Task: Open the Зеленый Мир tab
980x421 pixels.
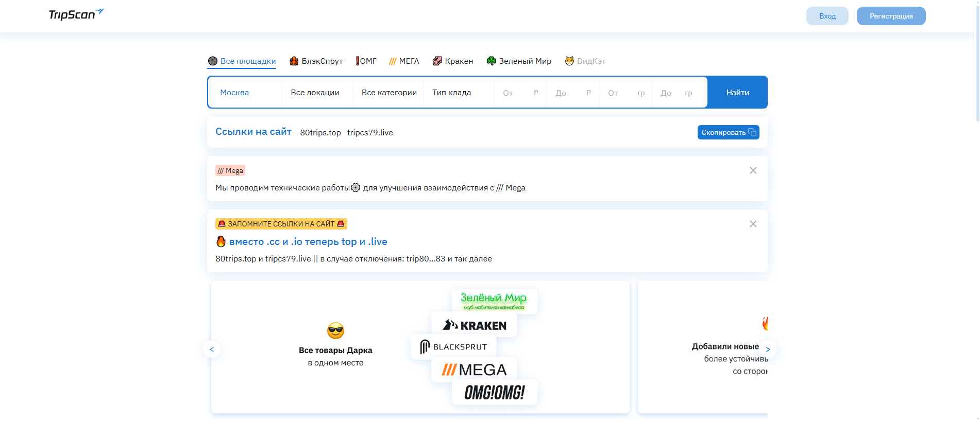Action: pyautogui.click(x=519, y=61)
